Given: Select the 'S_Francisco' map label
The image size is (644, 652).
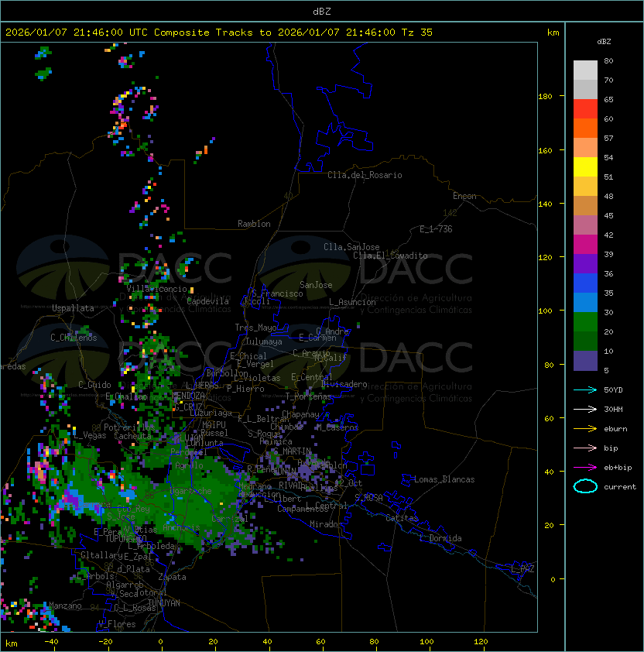Looking at the screenshot, I should click(x=277, y=293).
